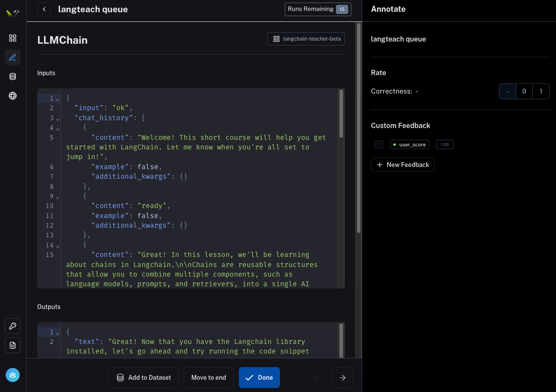Open the Hub globe icon in sidebar
Image resolution: width=556 pixels, height=392 pixels.
coord(13,96)
